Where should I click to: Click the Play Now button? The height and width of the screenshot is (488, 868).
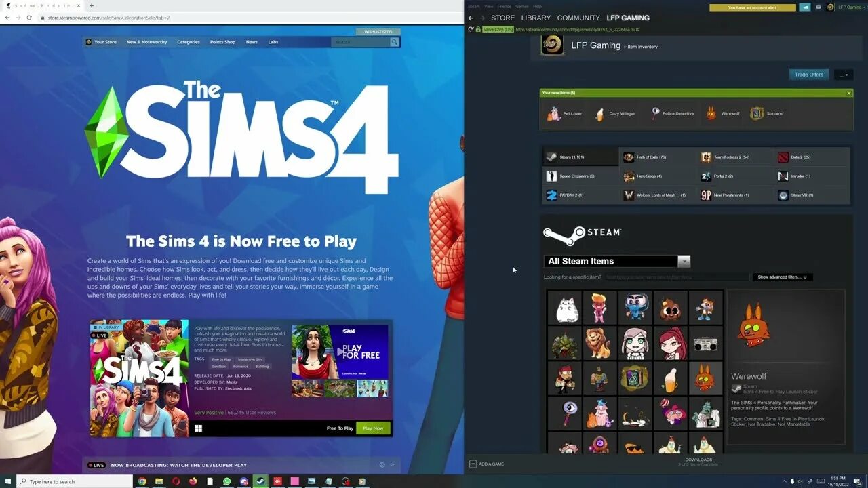pos(373,428)
